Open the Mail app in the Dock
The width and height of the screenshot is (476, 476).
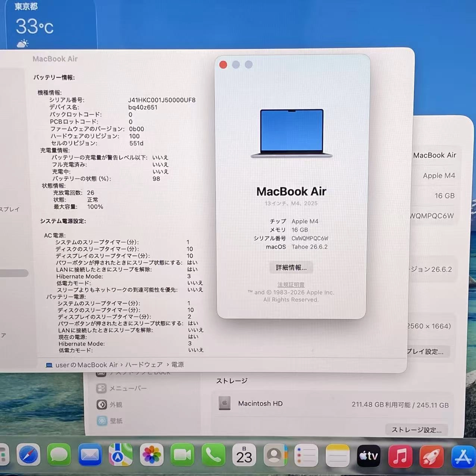pos(90,455)
